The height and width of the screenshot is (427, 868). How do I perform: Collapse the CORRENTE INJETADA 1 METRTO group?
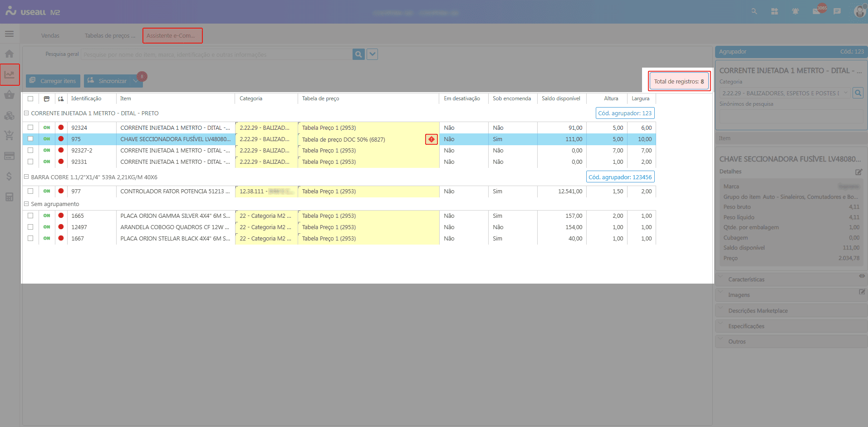point(26,113)
